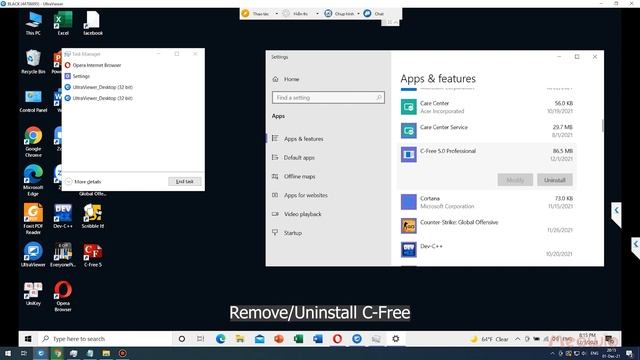Image resolution: width=640 pixels, height=360 pixels.
Task: Open the UniKey desktop icon
Action: (x=33, y=293)
